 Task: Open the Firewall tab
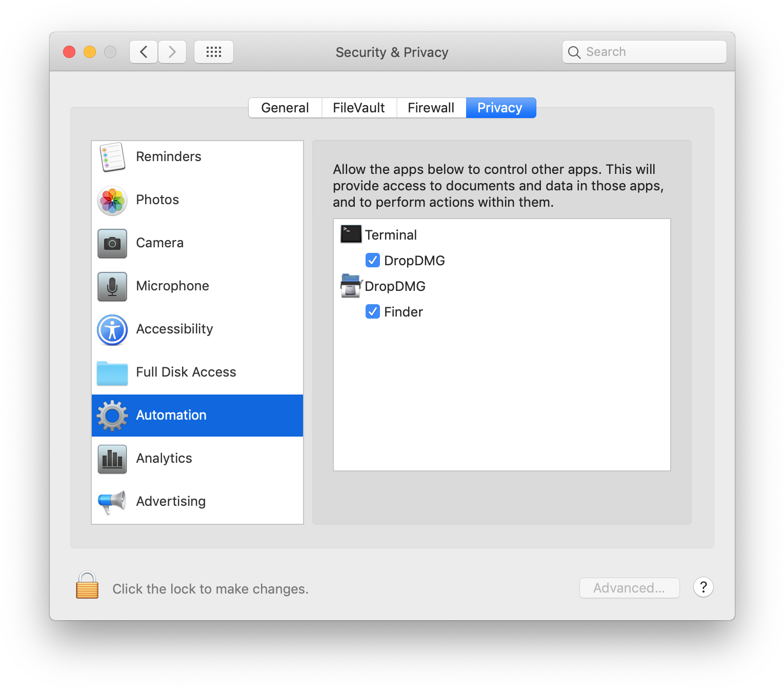431,108
